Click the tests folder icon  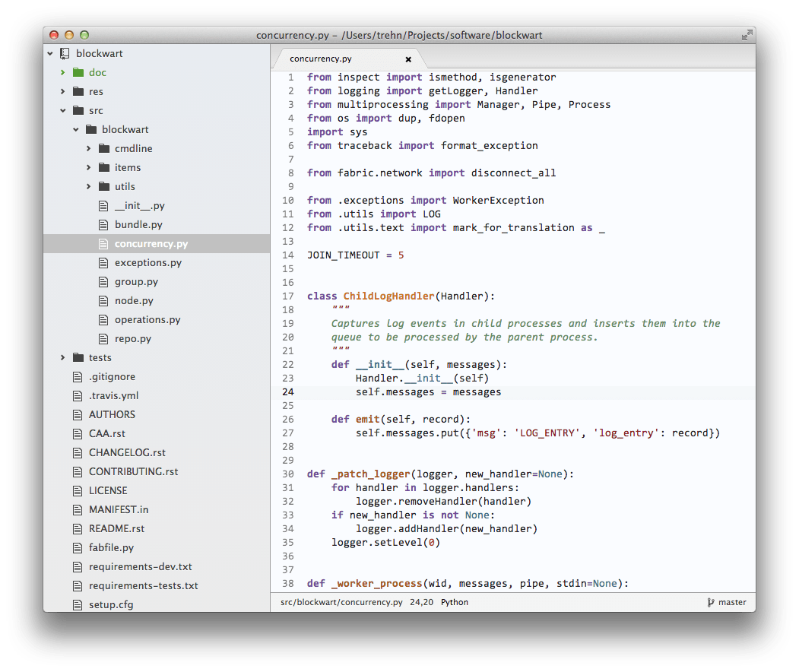pyautogui.click(x=78, y=357)
